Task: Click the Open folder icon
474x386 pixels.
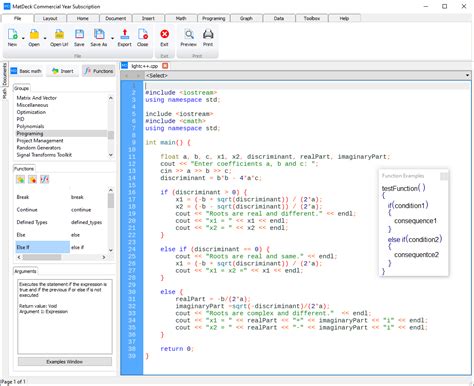Action: [x=34, y=34]
